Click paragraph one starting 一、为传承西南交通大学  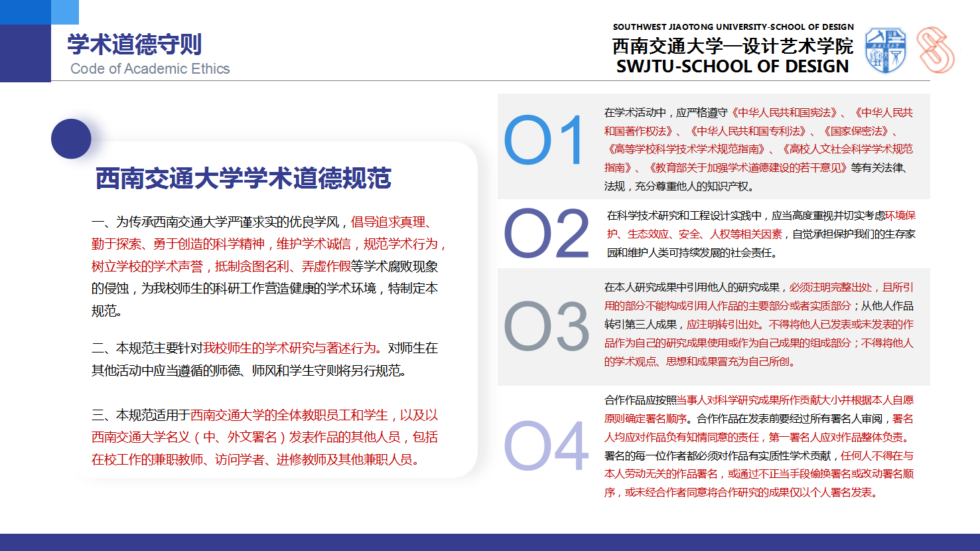[269, 266]
